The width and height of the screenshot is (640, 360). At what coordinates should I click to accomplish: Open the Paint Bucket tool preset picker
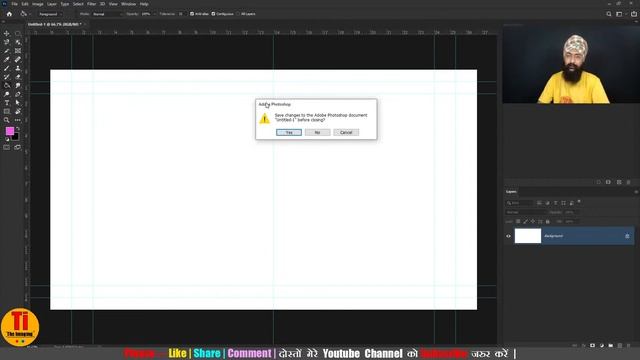pyautogui.click(x=25, y=14)
